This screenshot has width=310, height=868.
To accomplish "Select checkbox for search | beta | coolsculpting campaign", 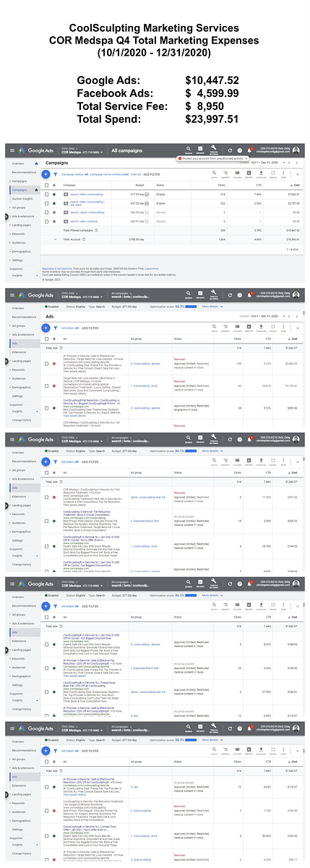I will [x=46, y=195].
